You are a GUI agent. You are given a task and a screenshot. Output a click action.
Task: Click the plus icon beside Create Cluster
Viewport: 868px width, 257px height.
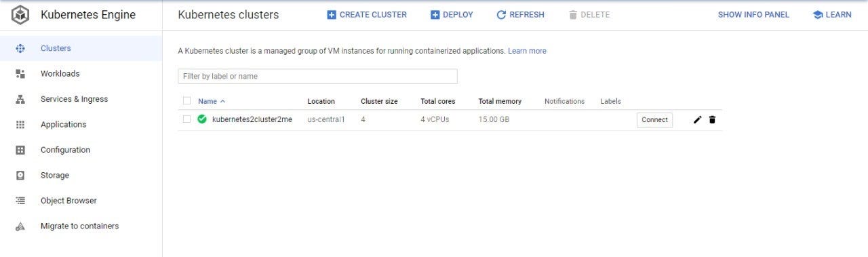pos(332,15)
